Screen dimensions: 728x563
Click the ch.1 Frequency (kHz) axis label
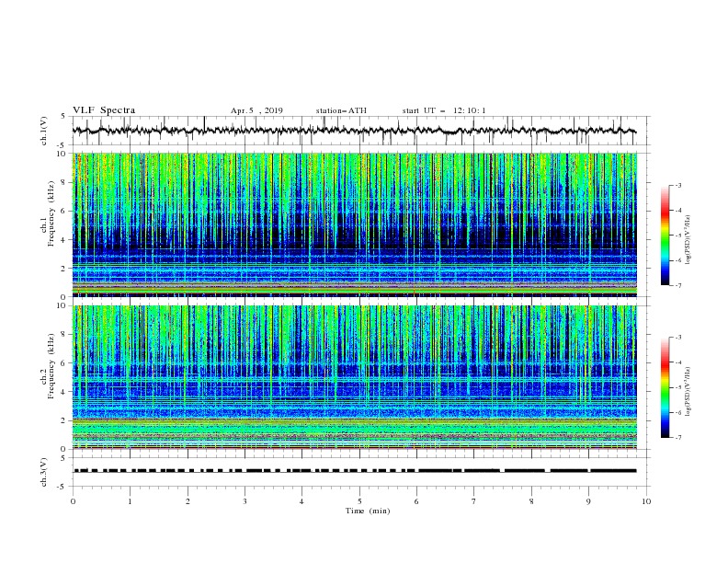pos(48,214)
